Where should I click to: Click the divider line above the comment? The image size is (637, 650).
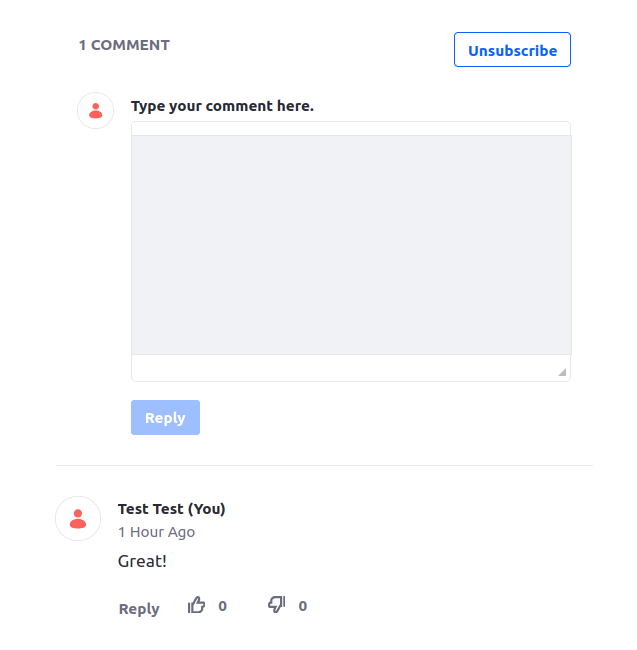click(x=325, y=466)
